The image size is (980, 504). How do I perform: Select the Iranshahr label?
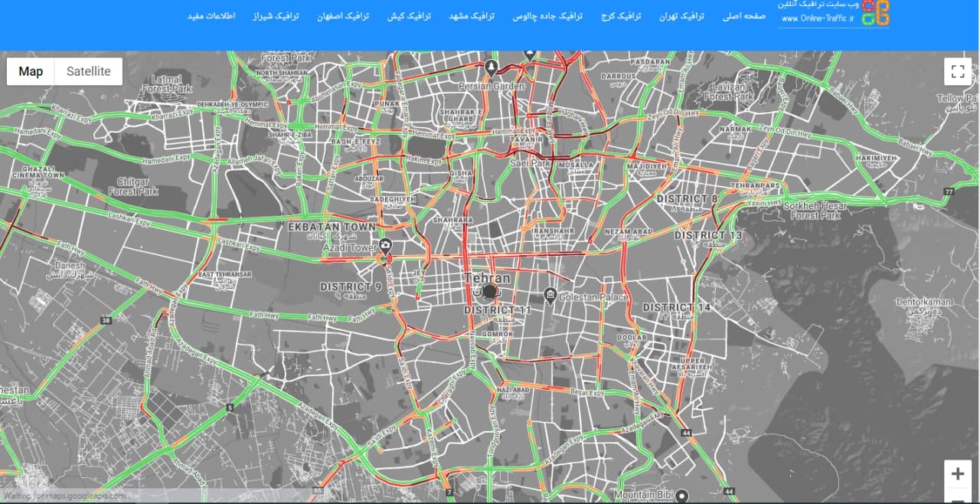553,231
